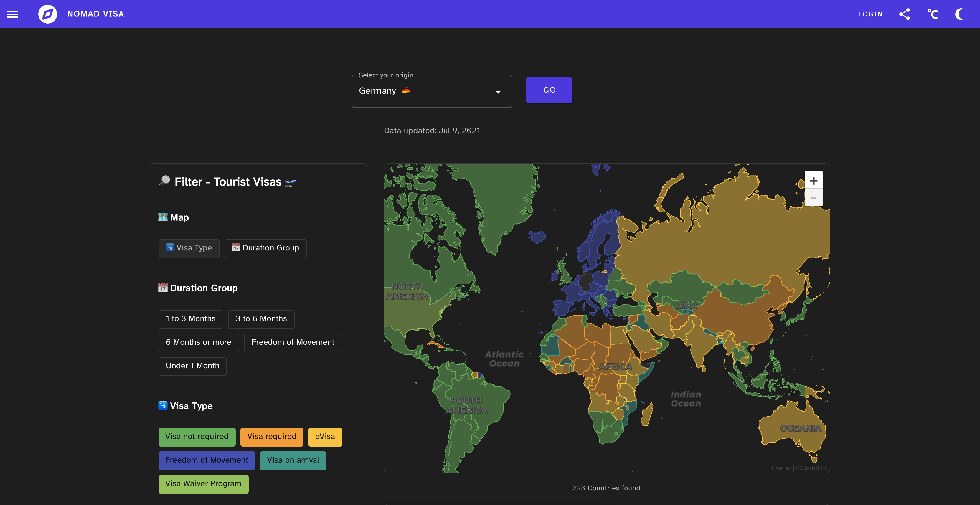Viewport: 980px width, 505px height.
Task: Toggle the Under 1 Month filter
Action: point(192,366)
